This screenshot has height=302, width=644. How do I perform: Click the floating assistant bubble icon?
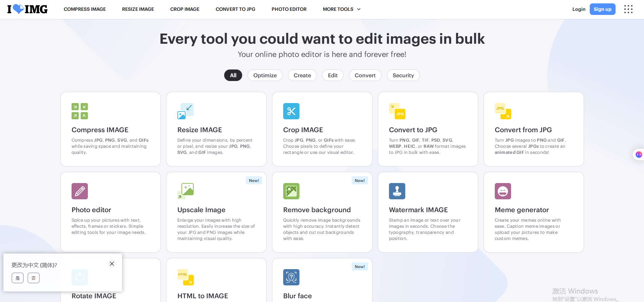point(639,155)
